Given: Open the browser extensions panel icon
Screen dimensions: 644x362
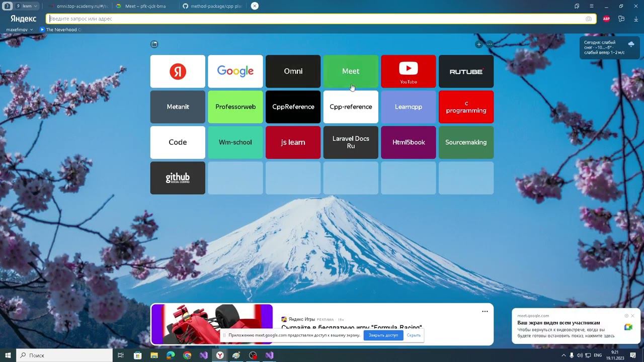Looking at the screenshot, I should click(621, 19).
